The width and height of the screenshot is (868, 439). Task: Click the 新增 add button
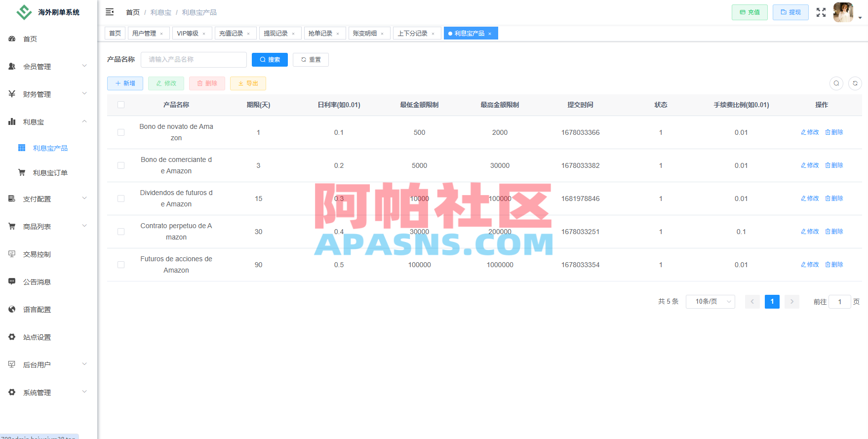pos(125,83)
